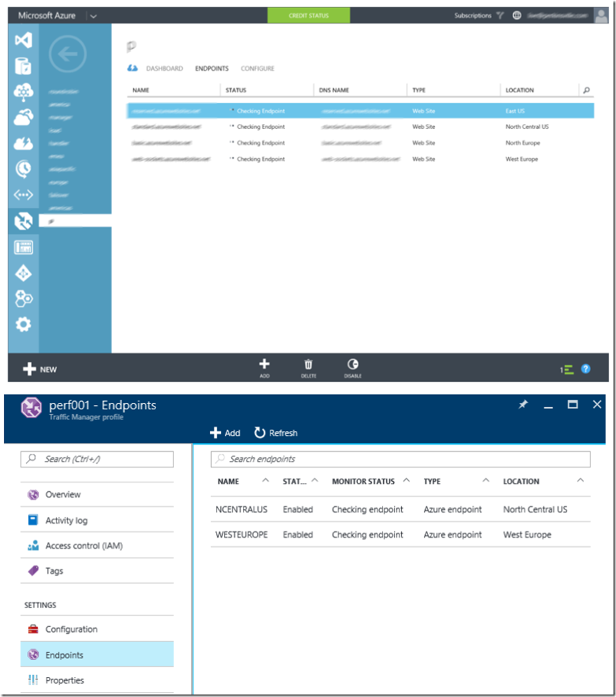Click the quick start cloud icon
Image resolution: width=616 pixels, height=697 pixels.
[x=133, y=68]
